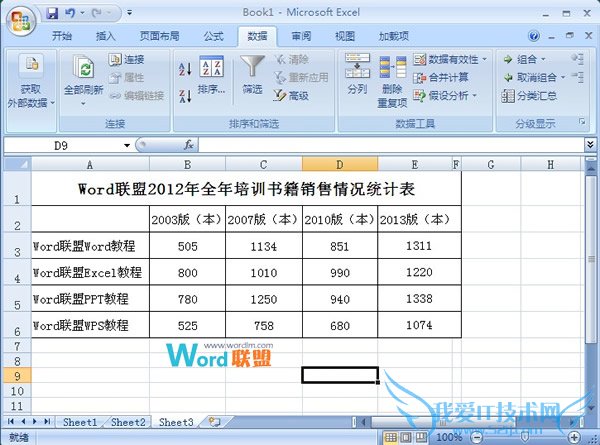Go to last sheet navigation arrow
Viewport: 600px width, 445px height.
(x=47, y=422)
